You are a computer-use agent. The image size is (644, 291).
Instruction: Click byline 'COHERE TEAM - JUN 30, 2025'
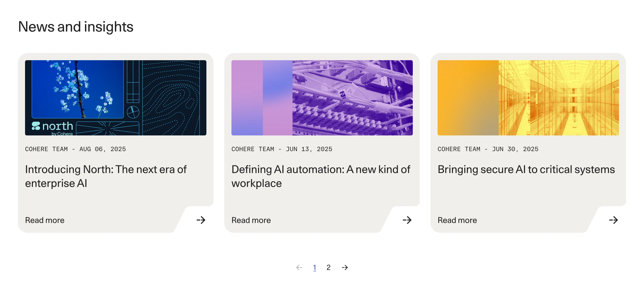click(488, 149)
